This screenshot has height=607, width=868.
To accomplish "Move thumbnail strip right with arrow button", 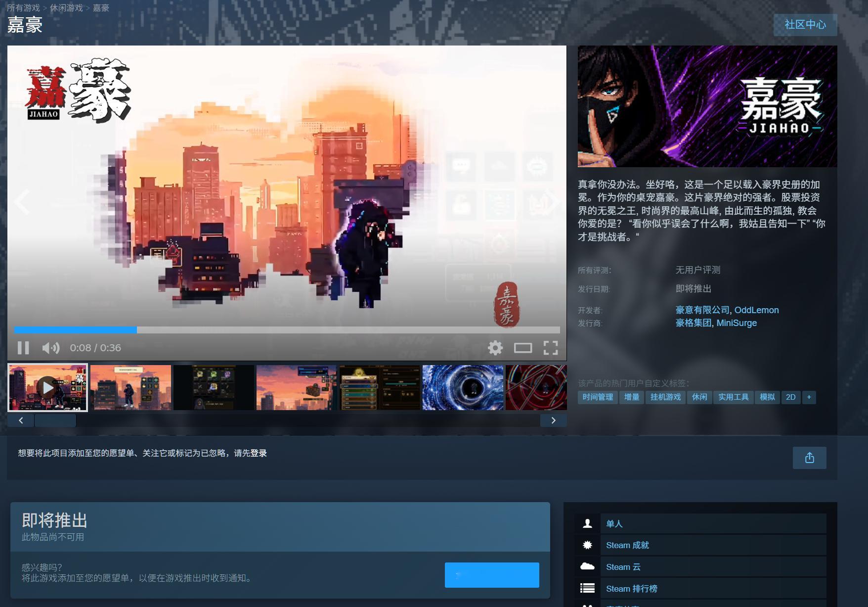I will click(x=553, y=420).
